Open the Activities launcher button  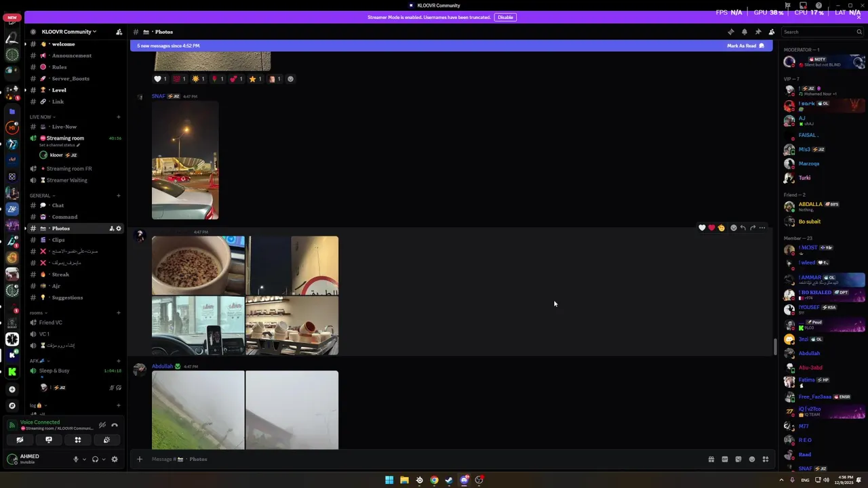[x=78, y=440]
